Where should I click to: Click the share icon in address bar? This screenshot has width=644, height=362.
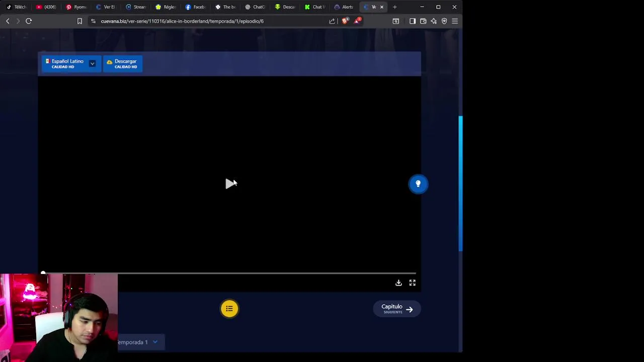332,21
